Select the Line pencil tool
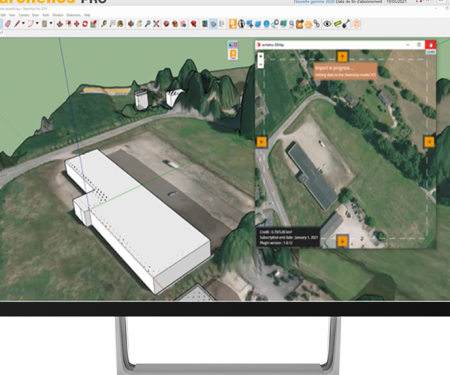The height and width of the screenshot is (375, 450). pyautogui.click(x=17, y=24)
